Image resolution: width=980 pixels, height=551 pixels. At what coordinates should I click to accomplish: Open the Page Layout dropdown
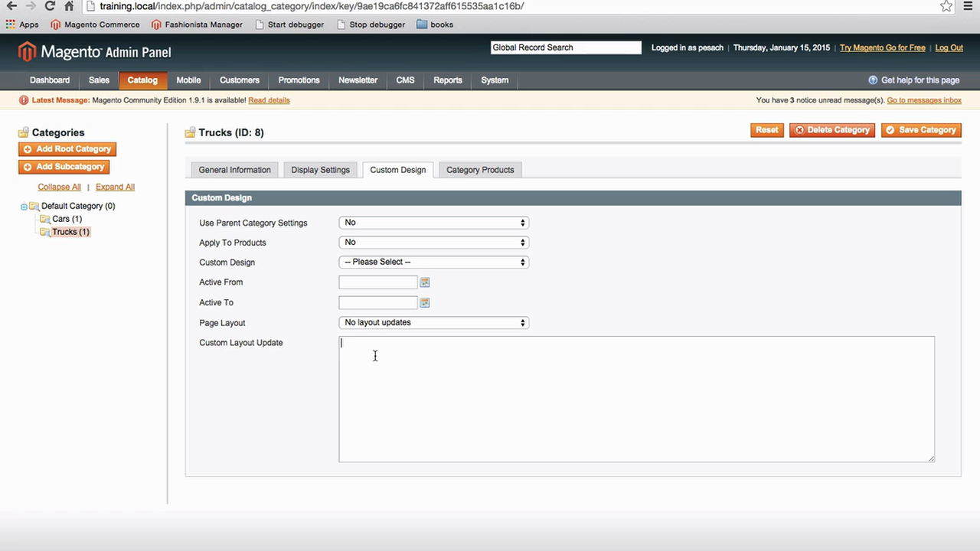point(433,322)
